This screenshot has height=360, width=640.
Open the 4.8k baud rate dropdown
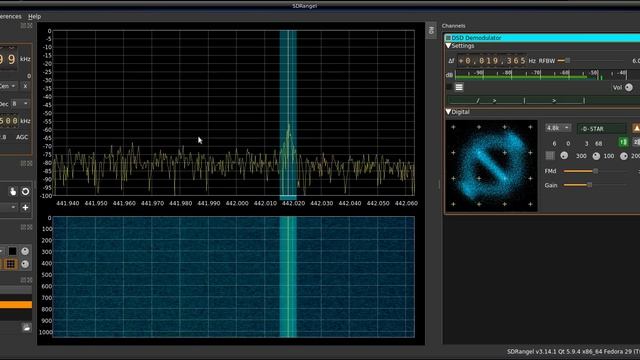(x=558, y=128)
